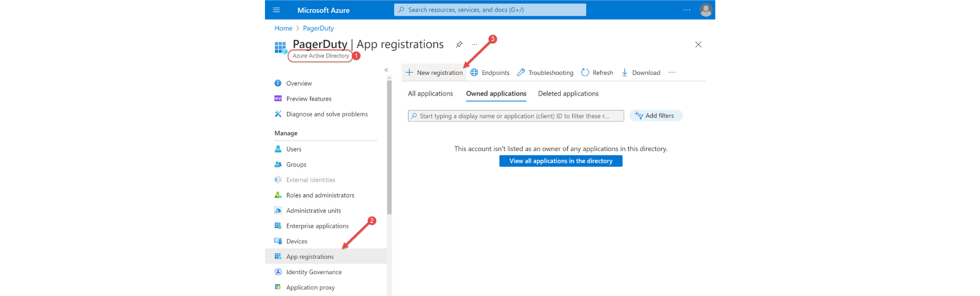This screenshot has width=980, height=296.
Task: Click the External Identities icon
Action: (278, 180)
